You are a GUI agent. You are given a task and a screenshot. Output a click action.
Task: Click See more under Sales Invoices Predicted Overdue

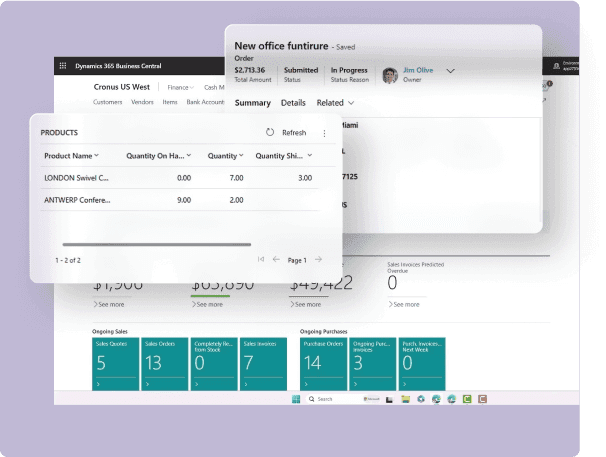coord(404,304)
